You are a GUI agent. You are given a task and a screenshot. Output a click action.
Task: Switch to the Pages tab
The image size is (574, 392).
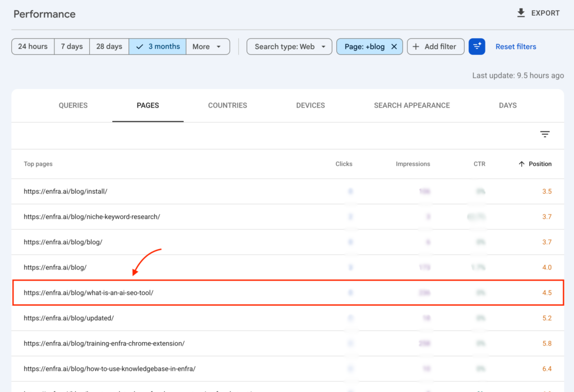pos(148,105)
